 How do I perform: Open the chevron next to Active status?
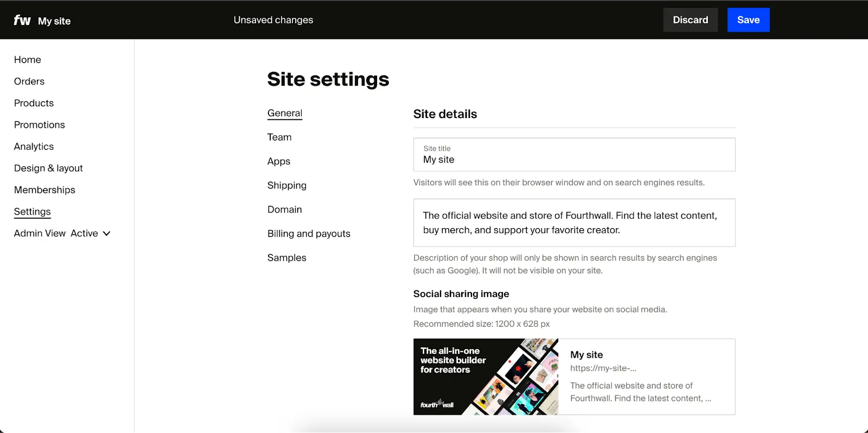point(106,233)
